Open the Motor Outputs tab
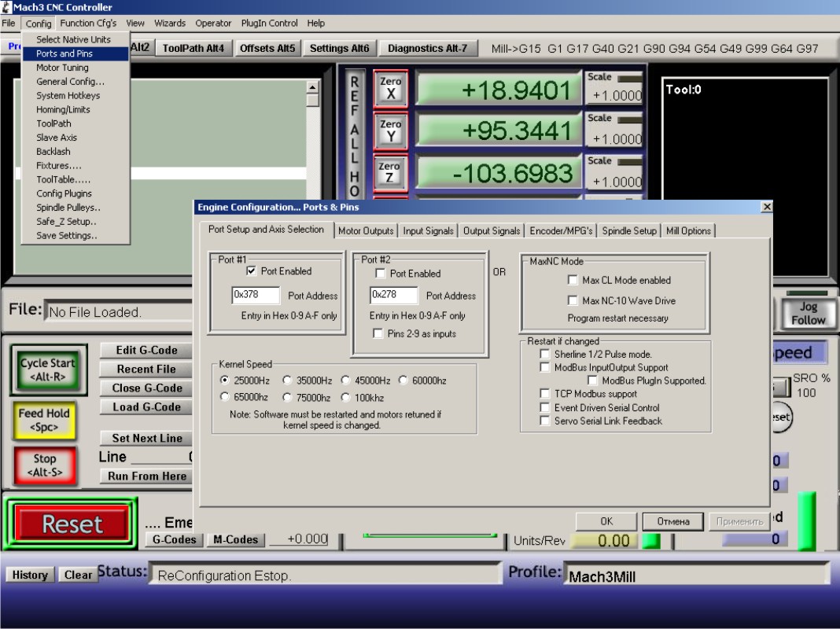840x629 pixels. (x=366, y=231)
